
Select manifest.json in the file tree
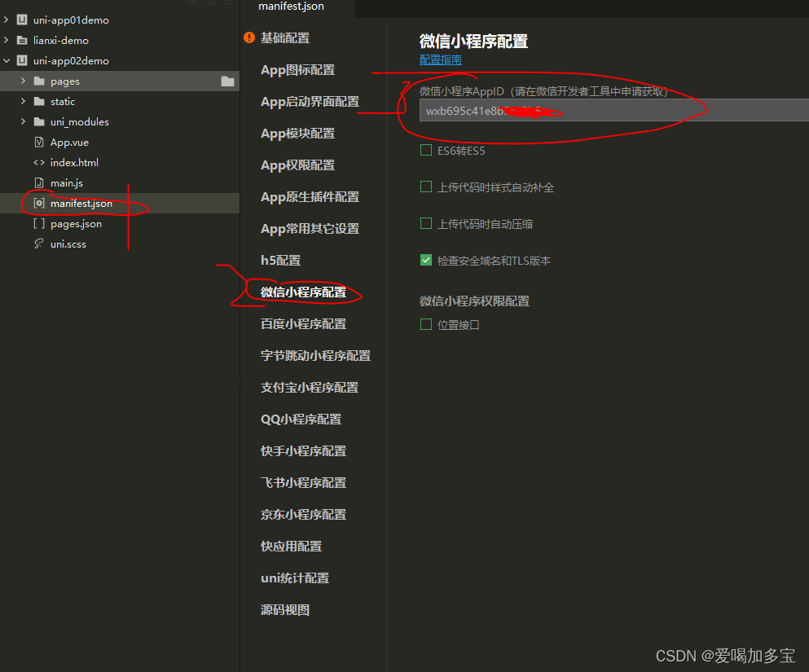81,203
